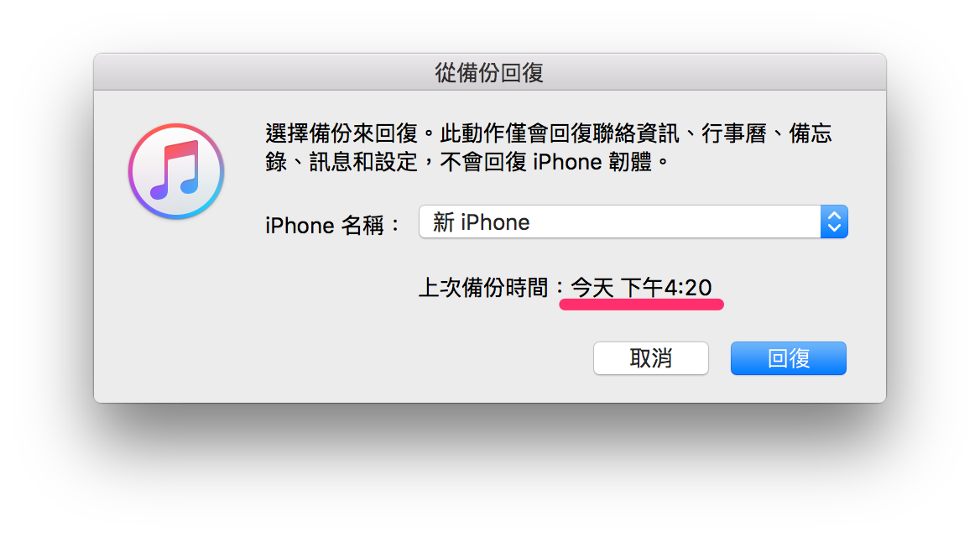This screenshot has width=980, height=537.
Task: Click the 選擇備份來回復 description line
Action: pos(549,133)
